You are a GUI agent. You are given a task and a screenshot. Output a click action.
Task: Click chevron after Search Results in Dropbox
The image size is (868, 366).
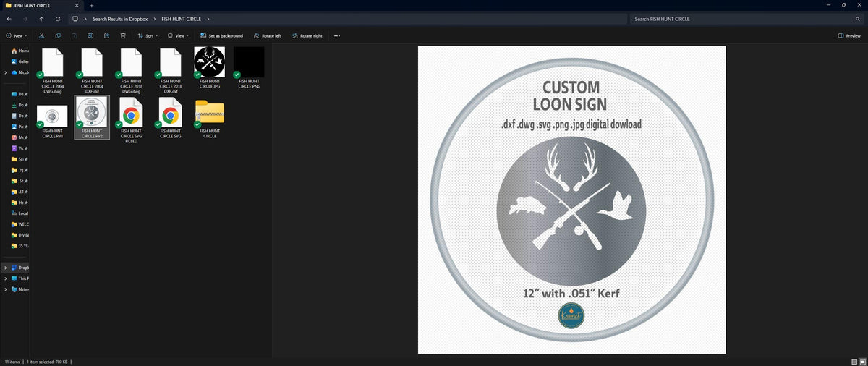click(x=156, y=19)
